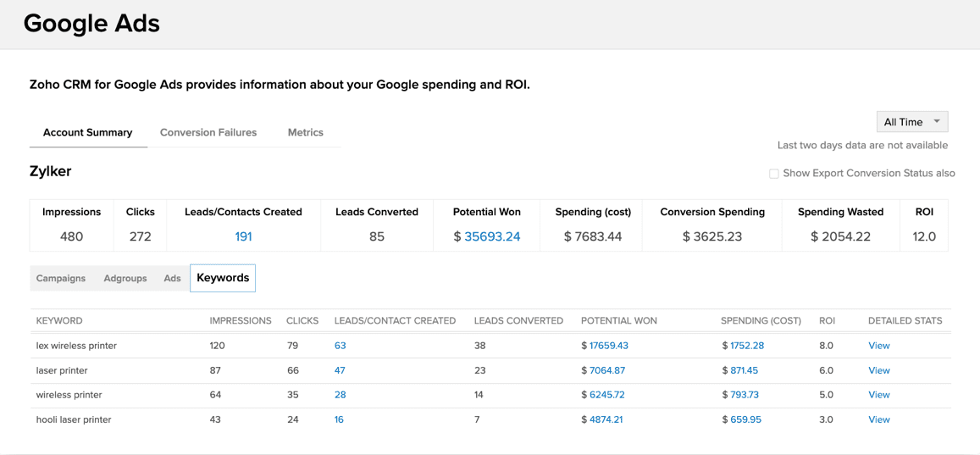The width and height of the screenshot is (980, 455).
Task: Enable Show Export Conversion Status also checkbox
Action: 773,173
